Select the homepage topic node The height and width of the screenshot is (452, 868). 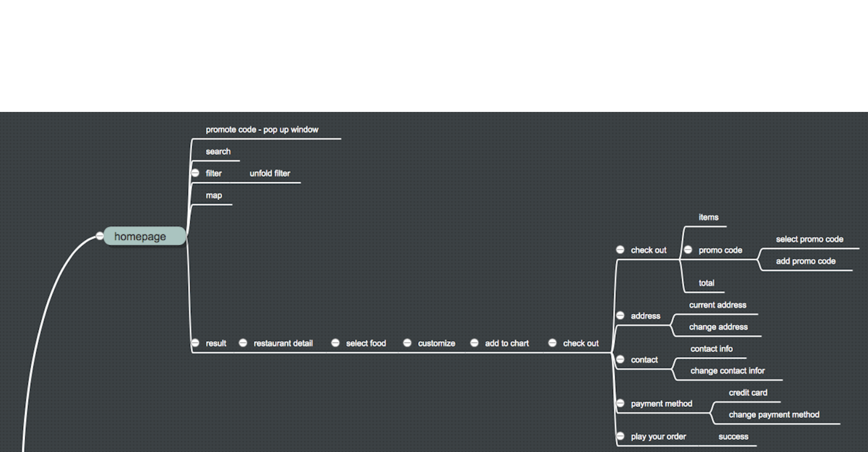(x=145, y=236)
